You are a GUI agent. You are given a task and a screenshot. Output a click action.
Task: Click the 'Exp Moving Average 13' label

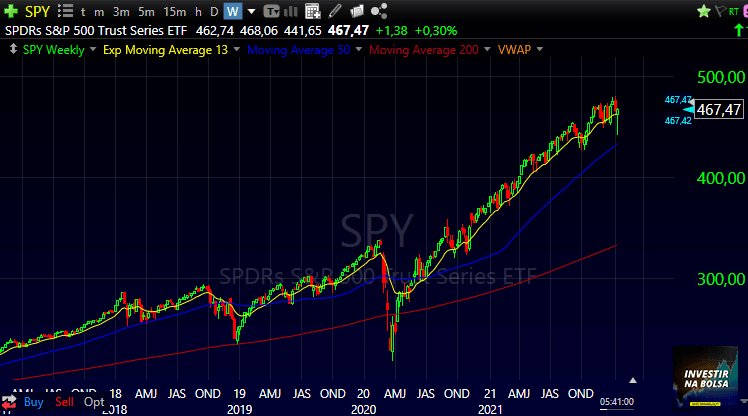[166, 50]
